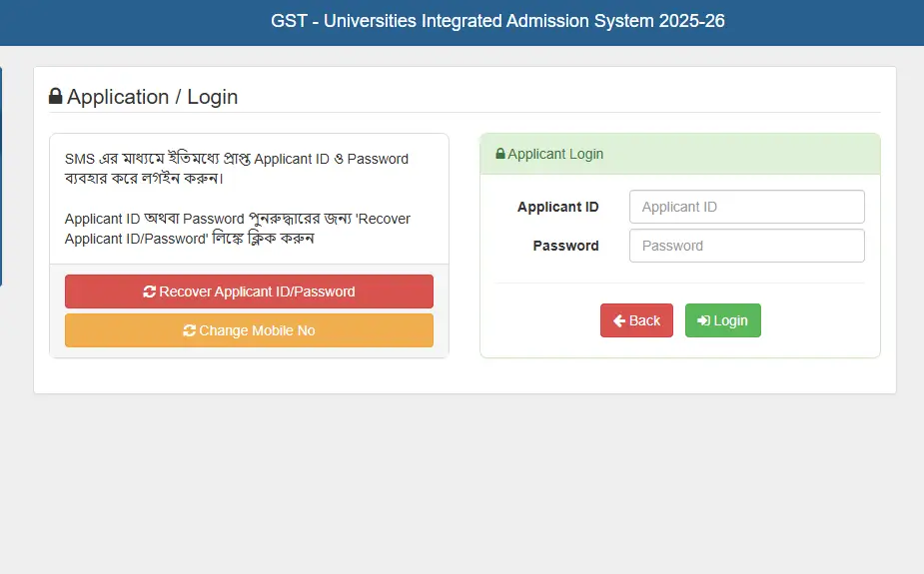Open the Change Mobile No option
This screenshot has height=574, width=924.
pos(249,330)
